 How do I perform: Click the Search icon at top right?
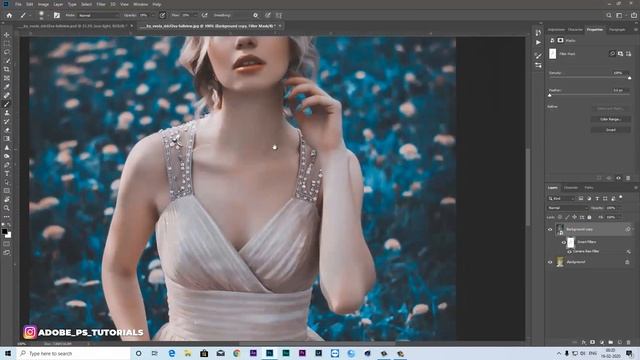[x=609, y=15]
